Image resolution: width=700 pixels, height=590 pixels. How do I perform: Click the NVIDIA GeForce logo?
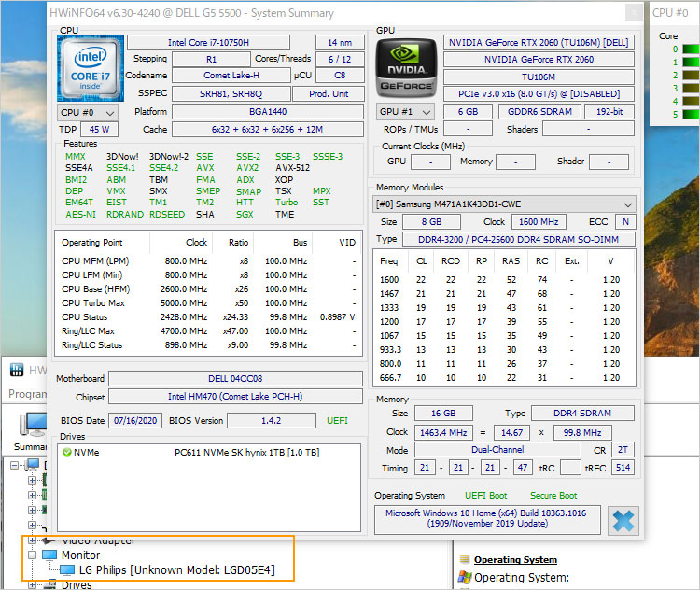406,68
